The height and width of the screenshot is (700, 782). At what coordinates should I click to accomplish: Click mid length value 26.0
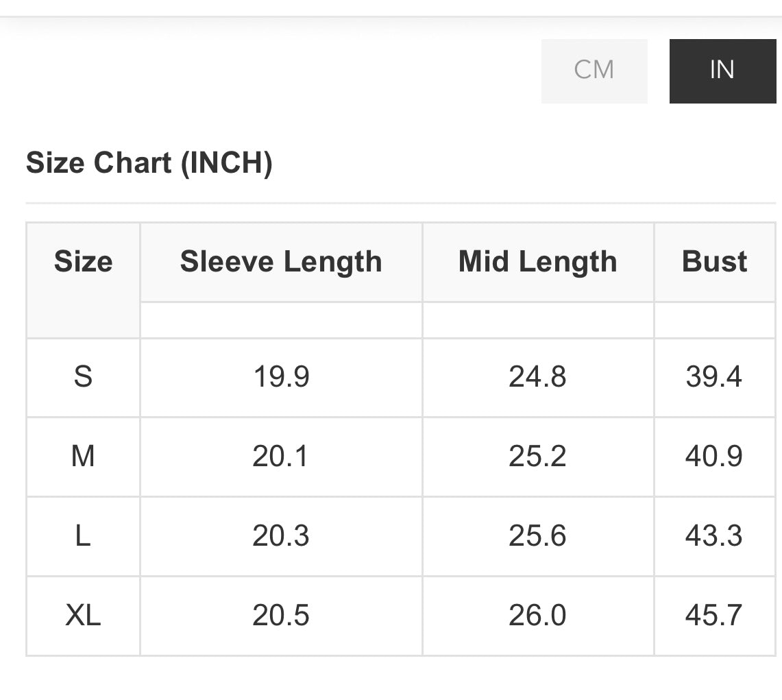[x=537, y=615]
